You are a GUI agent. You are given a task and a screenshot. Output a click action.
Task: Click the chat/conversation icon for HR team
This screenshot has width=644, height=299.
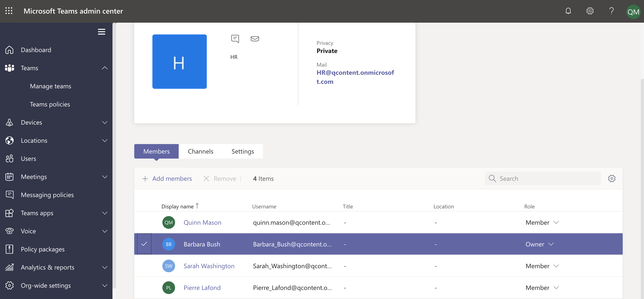(x=235, y=39)
